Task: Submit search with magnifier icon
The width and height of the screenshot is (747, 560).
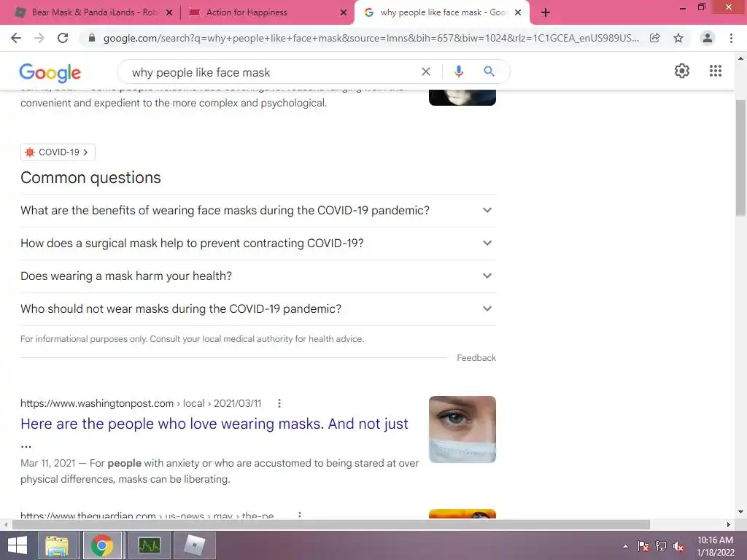Action: [489, 71]
